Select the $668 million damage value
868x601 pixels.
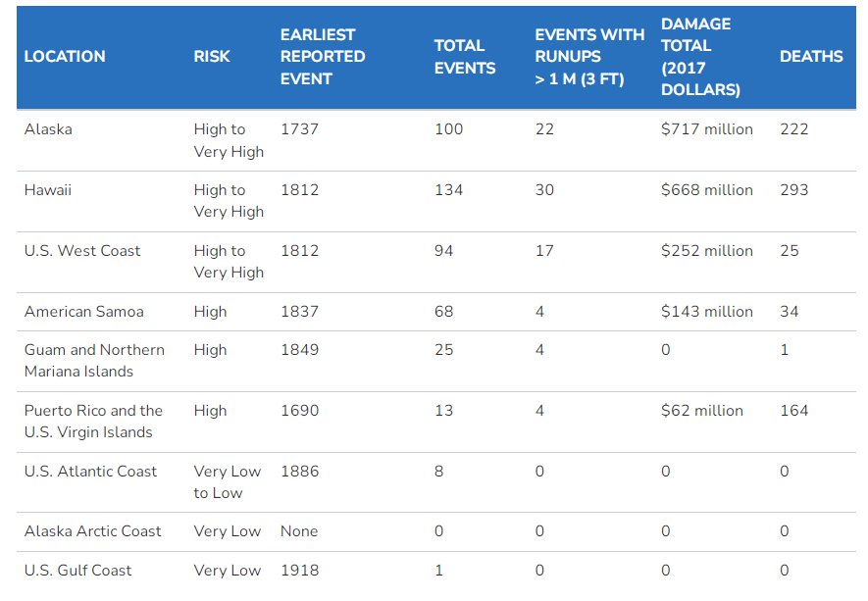click(x=707, y=190)
